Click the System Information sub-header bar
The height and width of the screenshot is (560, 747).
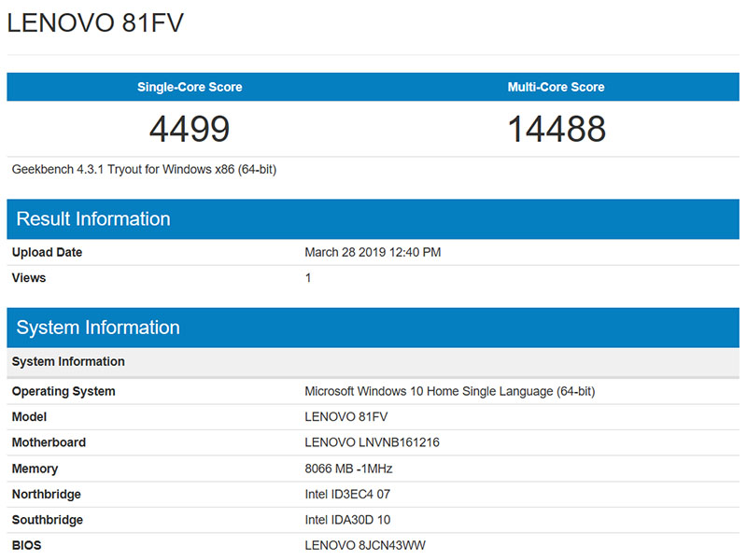click(67, 361)
